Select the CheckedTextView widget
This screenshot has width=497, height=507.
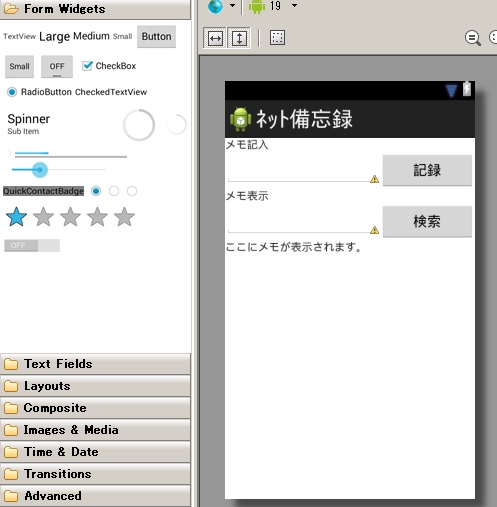[111, 92]
